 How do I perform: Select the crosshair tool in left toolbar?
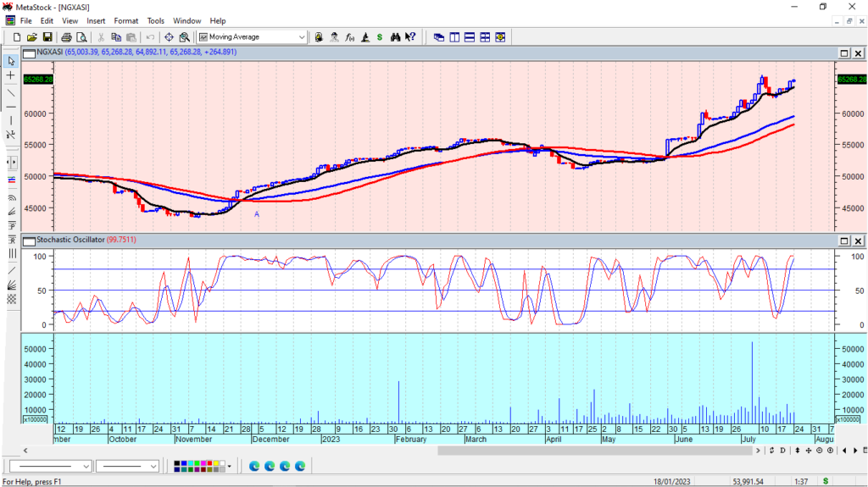11,76
